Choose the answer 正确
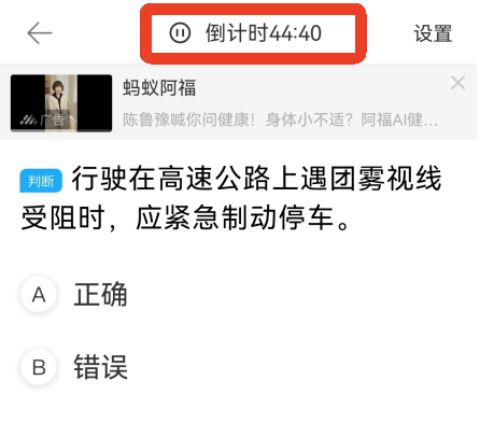The image size is (480, 423). pyautogui.click(x=100, y=295)
